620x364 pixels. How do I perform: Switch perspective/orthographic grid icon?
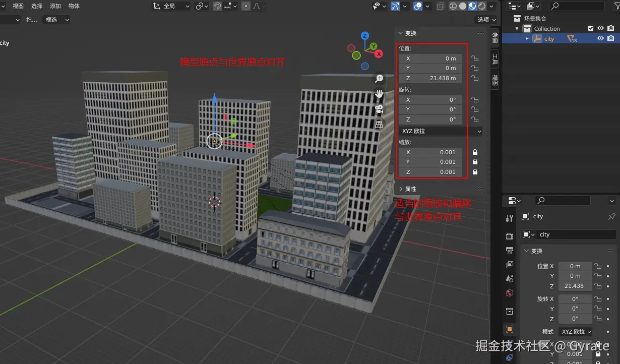tap(379, 124)
